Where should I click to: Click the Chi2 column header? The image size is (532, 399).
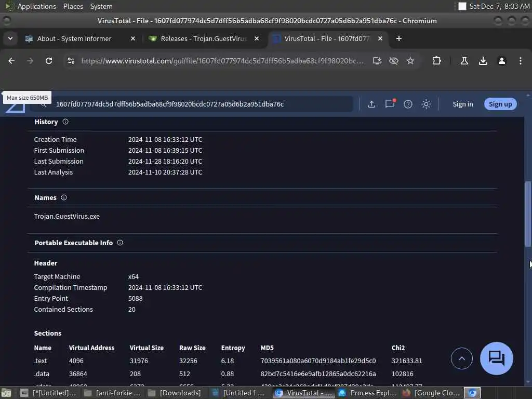(398, 348)
